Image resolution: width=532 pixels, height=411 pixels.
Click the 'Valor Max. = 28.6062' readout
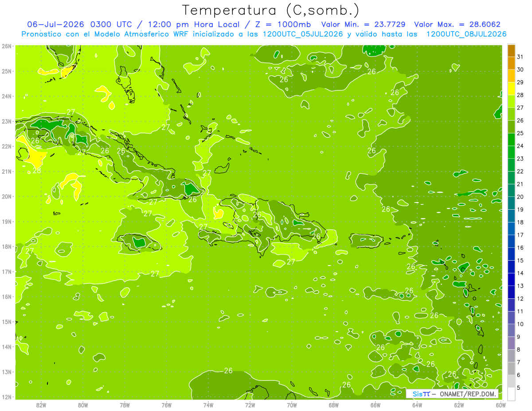point(457,24)
